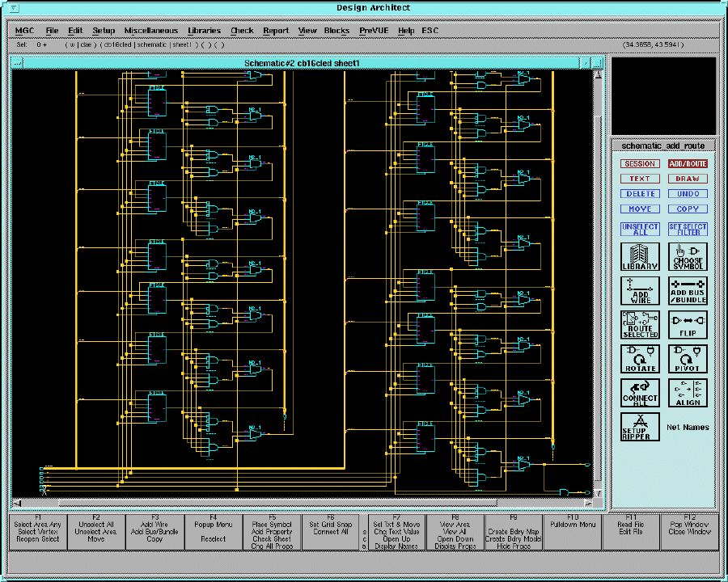Click the Pivot tool icon
The width and height of the screenshot is (728, 582).
coord(688,358)
